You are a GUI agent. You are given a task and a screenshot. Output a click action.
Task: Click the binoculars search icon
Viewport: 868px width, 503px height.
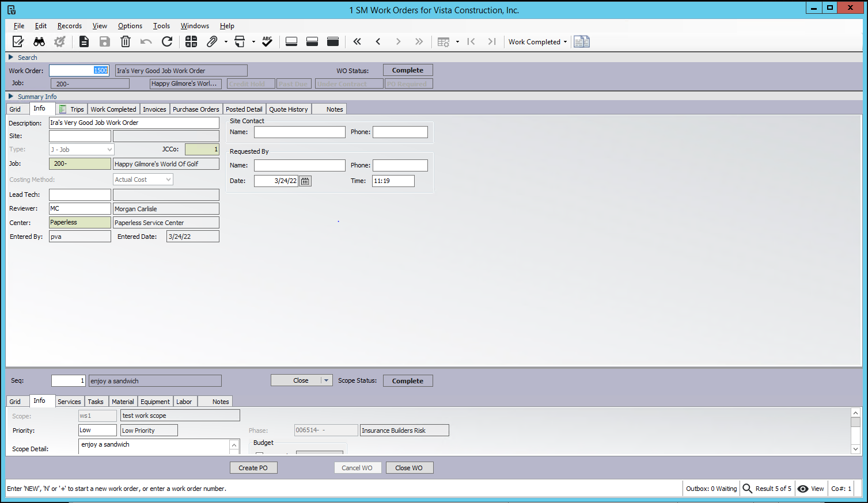tap(39, 41)
